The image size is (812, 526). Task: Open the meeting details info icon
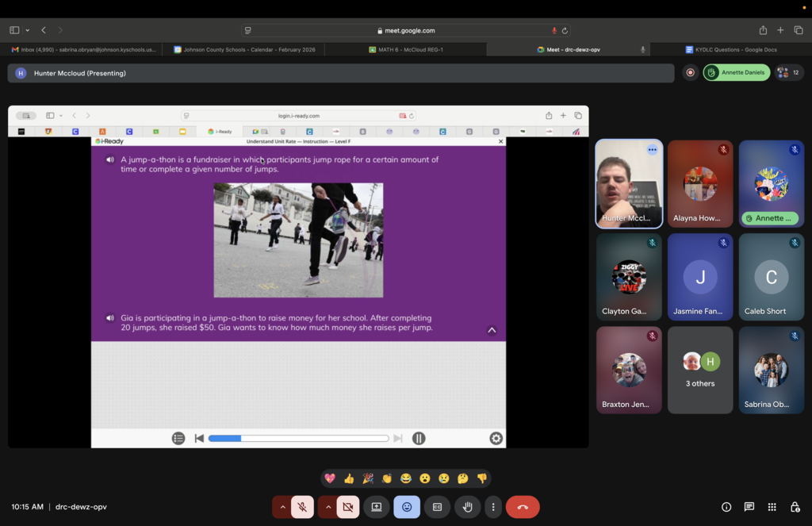(x=726, y=507)
